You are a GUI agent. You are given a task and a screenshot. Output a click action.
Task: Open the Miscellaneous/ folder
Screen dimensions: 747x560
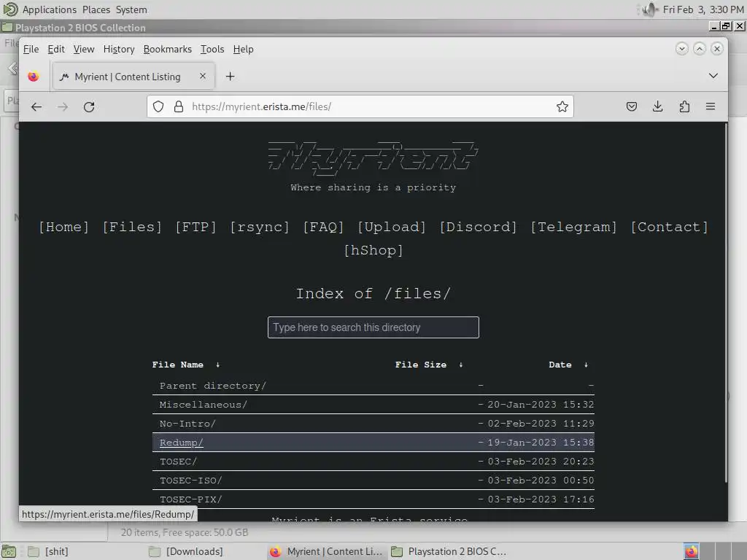[x=204, y=405]
